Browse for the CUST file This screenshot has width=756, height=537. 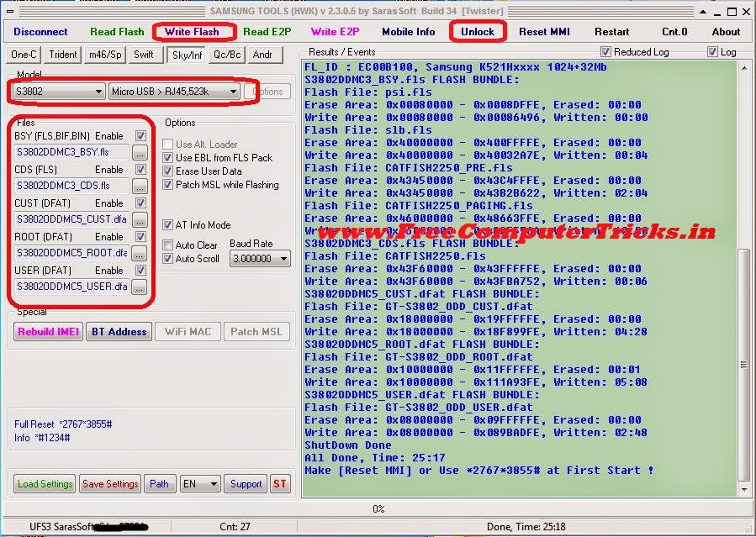tap(140, 219)
